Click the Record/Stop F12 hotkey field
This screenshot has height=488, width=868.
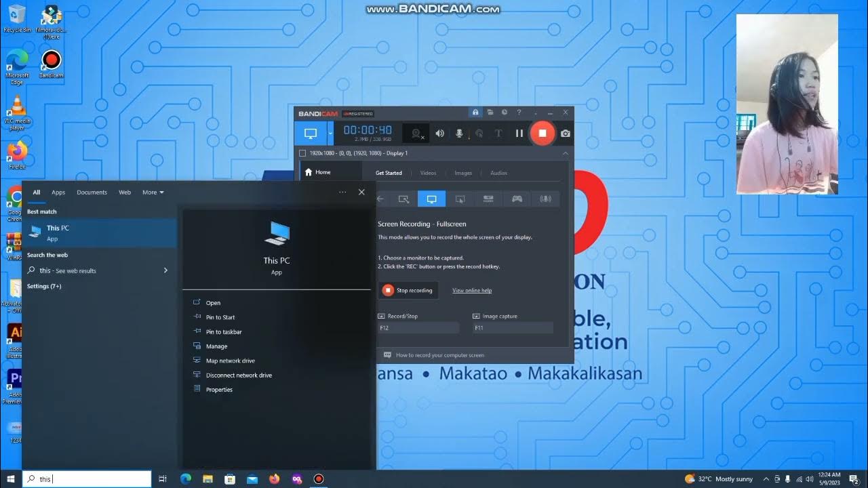click(418, 328)
